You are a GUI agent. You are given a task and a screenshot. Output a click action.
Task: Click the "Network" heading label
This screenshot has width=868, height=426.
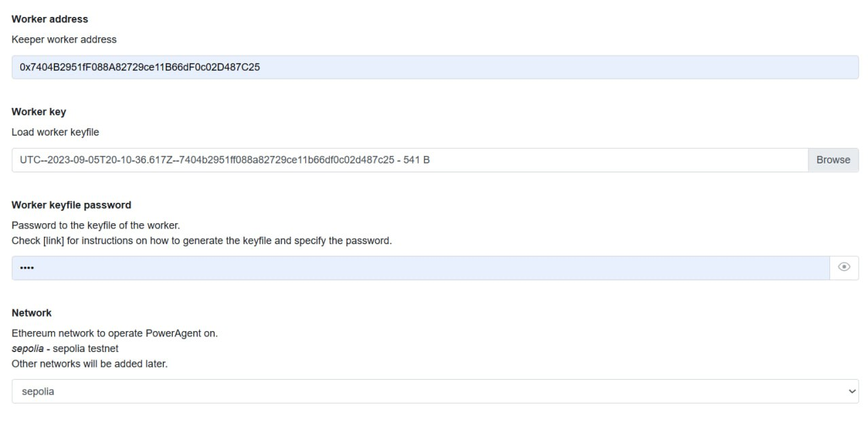(x=31, y=313)
